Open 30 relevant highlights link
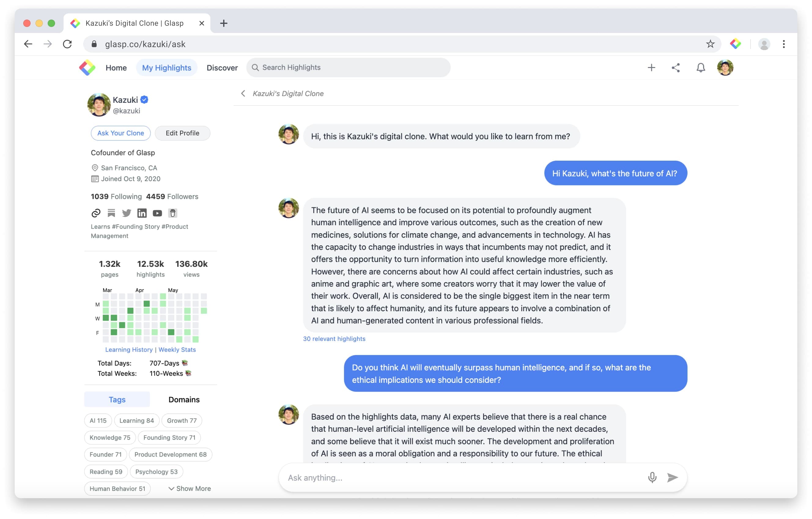Image resolution: width=812 pixels, height=519 pixels. pos(334,338)
